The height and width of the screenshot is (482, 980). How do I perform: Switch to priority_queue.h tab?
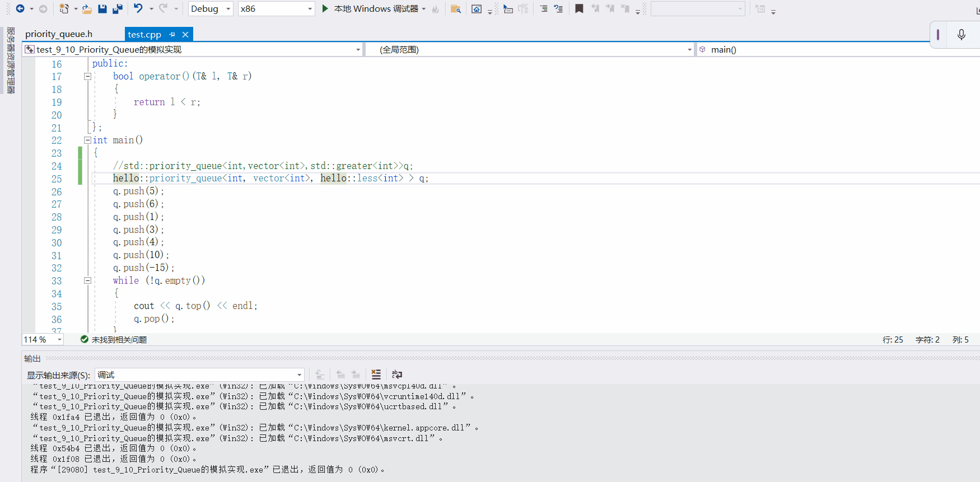click(59, 34)
